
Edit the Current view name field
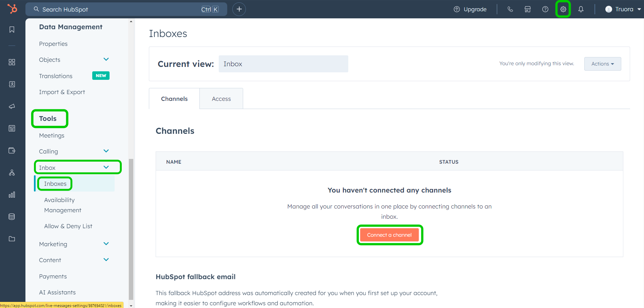(283, 64)
